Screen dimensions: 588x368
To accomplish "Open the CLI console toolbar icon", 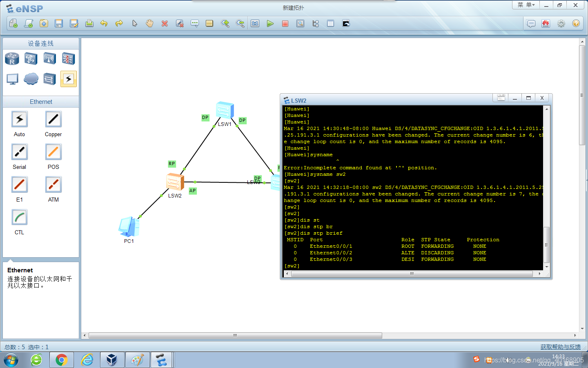I will coord(346,23).
